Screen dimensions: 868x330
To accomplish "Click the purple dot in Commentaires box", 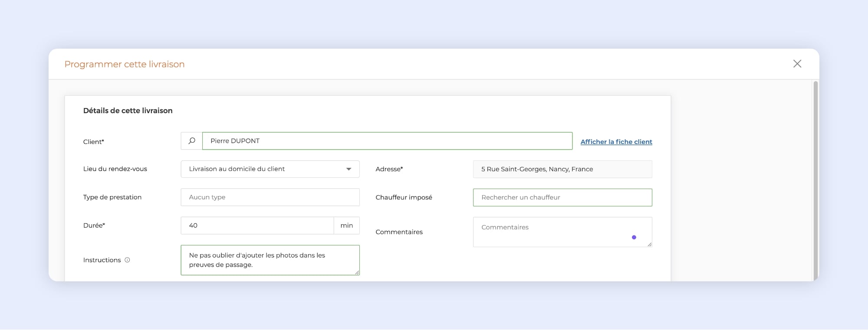I will tap(634, 237).
